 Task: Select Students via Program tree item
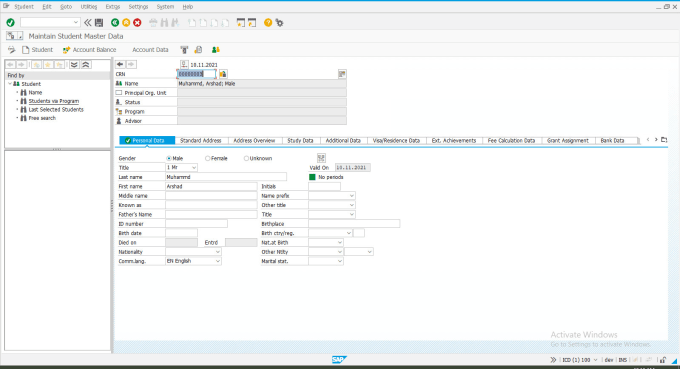[x=54, y=101]
